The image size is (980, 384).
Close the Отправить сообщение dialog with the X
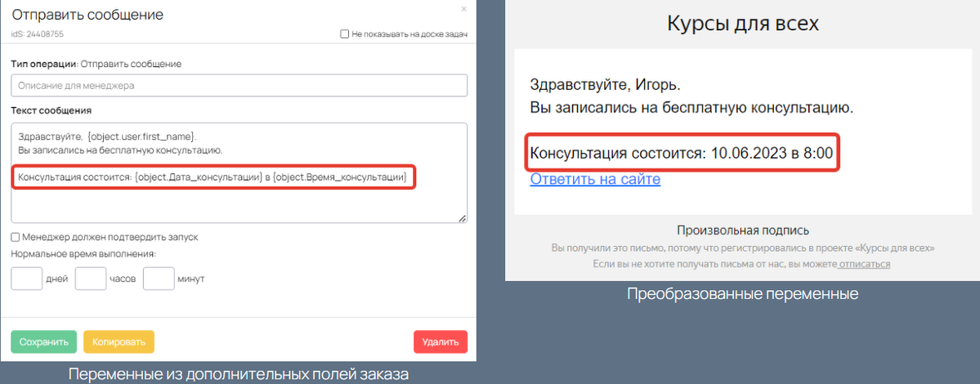click(x=463, y=9)
